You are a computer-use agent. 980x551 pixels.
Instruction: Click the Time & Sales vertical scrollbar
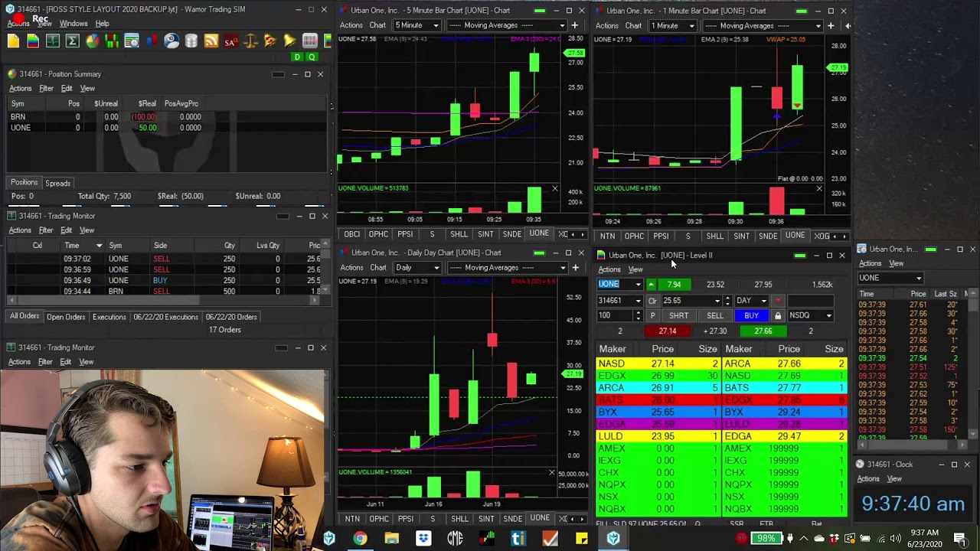pos(972,364)
